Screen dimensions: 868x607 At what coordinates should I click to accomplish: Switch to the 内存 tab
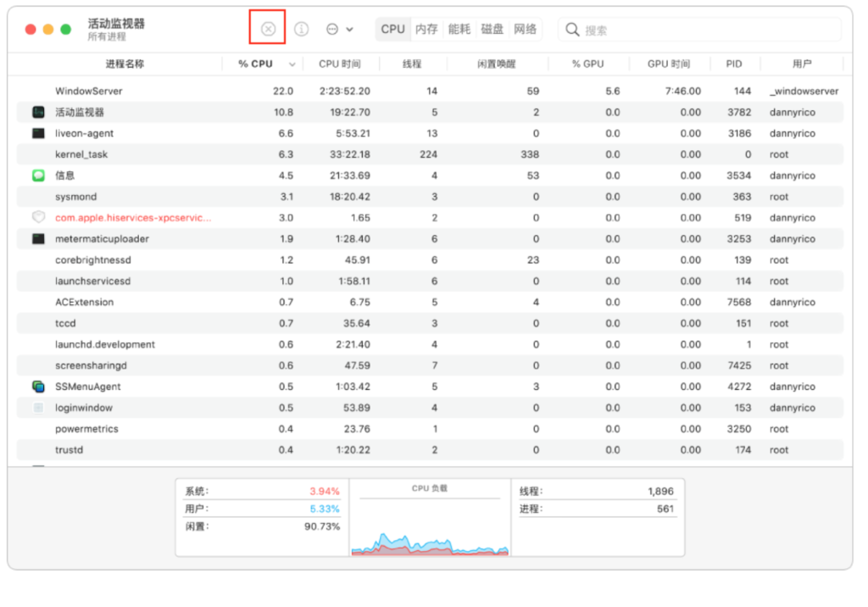[426, 29]
